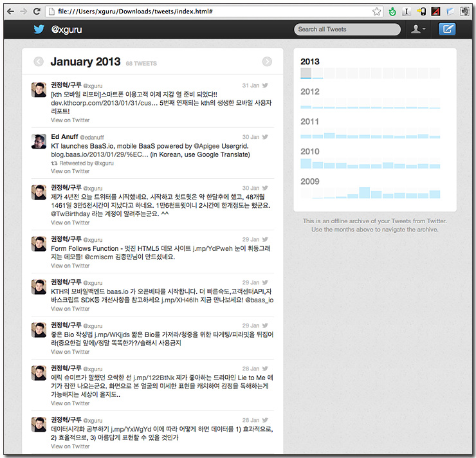Open the j.mp/WKjjds link
The image size is (476, 458).
(x=113, y=334)
